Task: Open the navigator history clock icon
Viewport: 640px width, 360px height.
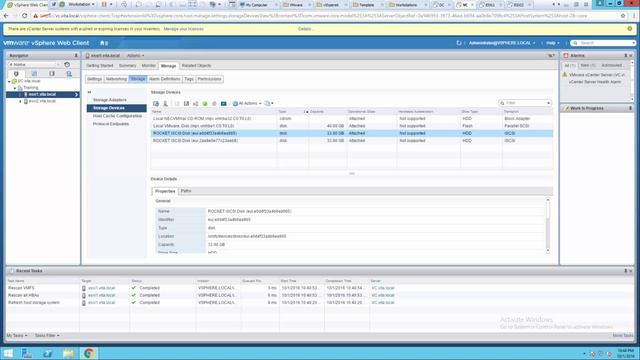Action: (67, 64)
